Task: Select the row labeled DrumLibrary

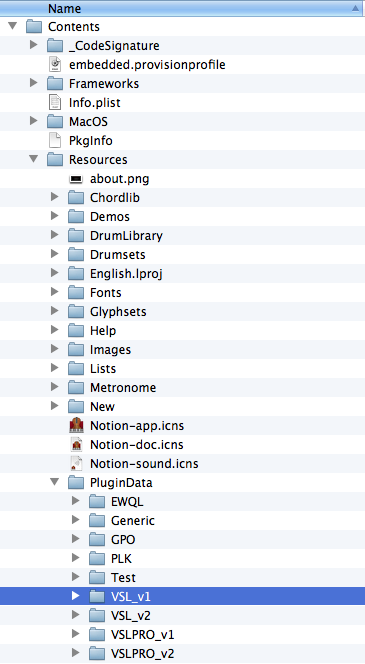Action: tap(182, 235)
